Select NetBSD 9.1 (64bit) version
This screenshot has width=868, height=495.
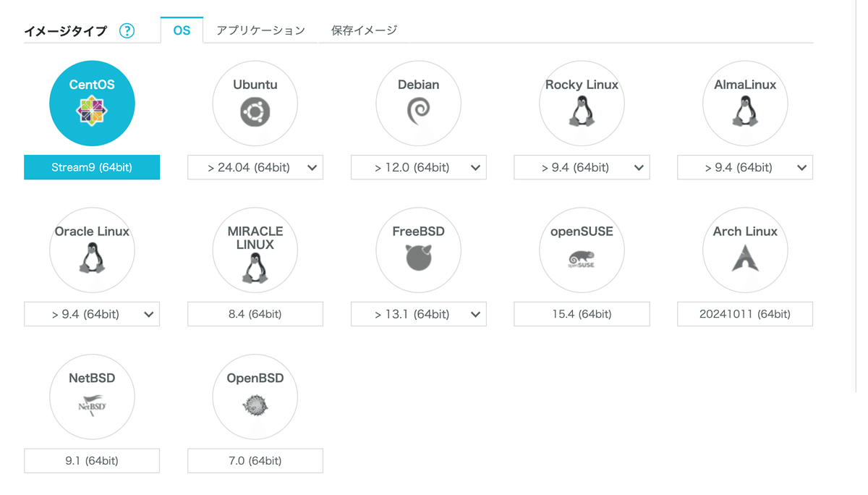(92, 460)
